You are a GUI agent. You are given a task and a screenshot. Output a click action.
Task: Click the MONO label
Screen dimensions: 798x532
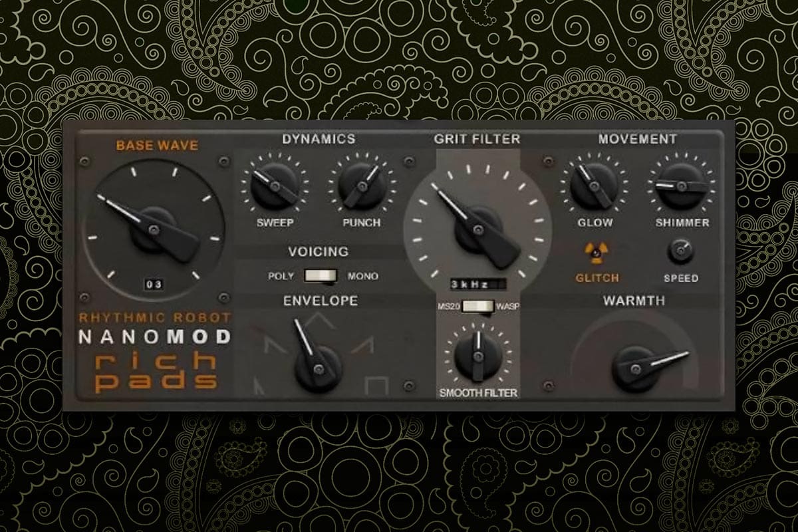(x=362, y=276)
